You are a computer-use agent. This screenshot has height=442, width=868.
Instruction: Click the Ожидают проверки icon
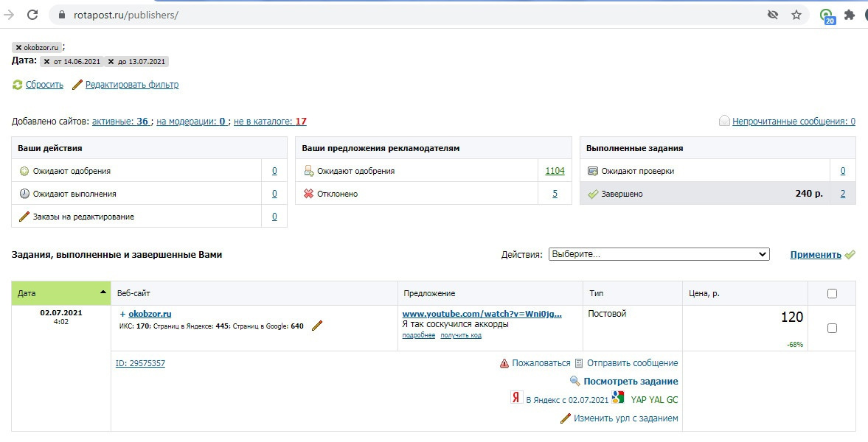pos(593,171)
